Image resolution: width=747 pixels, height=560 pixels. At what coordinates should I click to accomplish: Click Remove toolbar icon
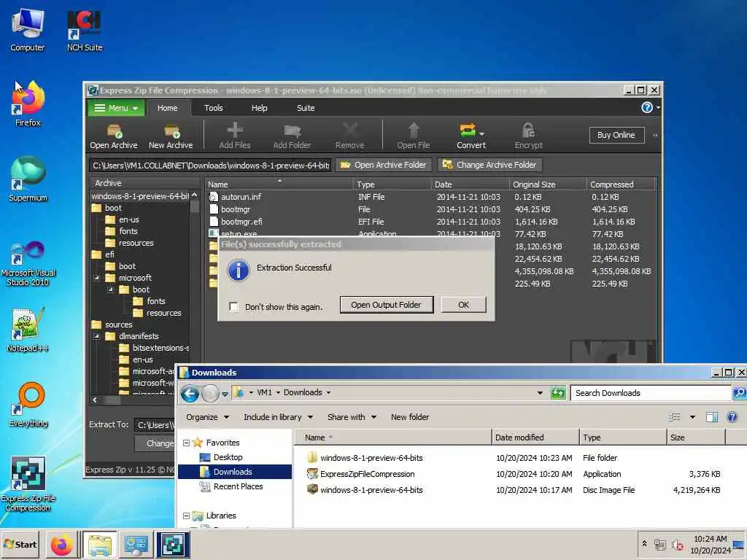coord(349,136)
